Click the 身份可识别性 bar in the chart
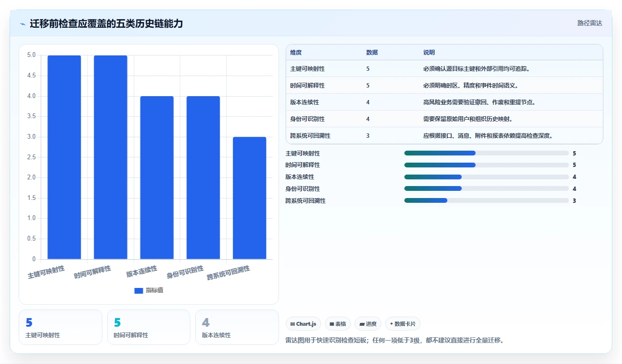The height and width of the screenshot is (364, 622). 203,178
